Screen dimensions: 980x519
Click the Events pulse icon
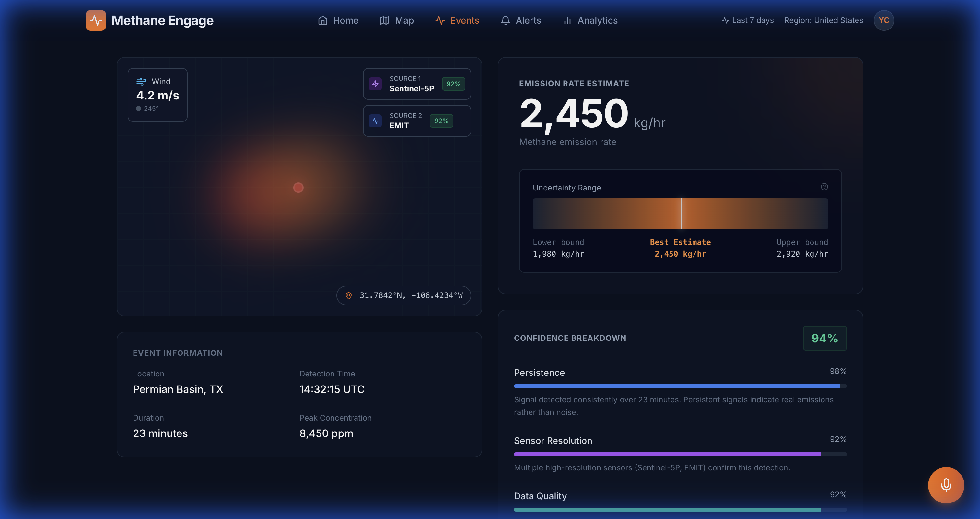[x=440, y=20]
